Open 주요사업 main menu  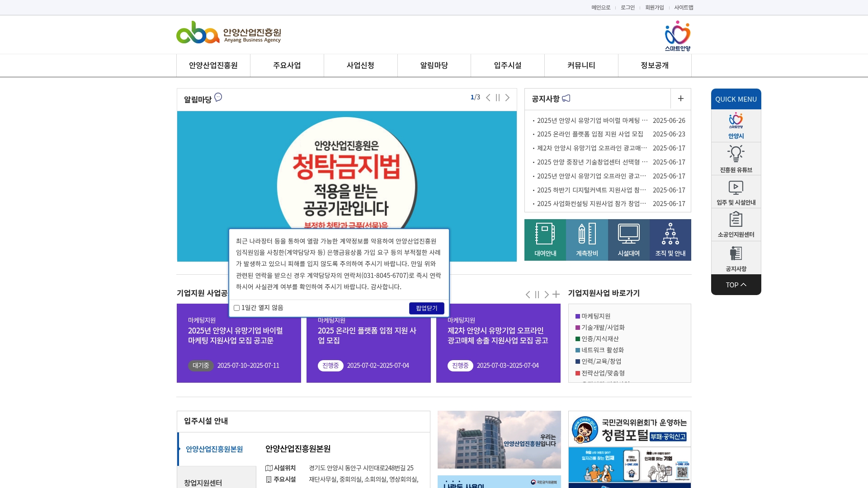point(287,66)
